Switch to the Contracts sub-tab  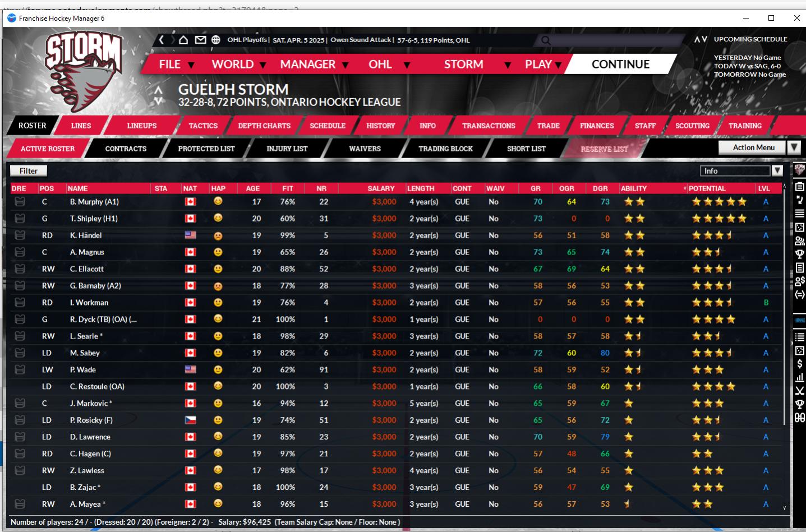126,149
